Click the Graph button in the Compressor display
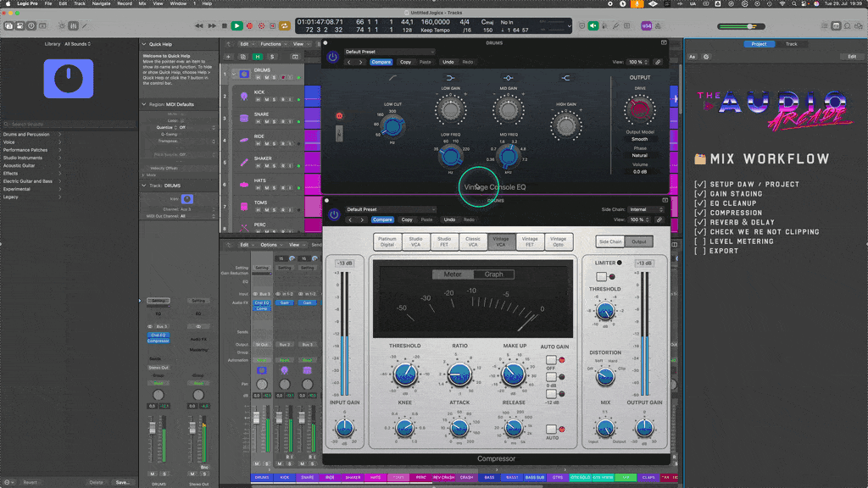This screenshot has width=868, height=488. pos(493,274)
